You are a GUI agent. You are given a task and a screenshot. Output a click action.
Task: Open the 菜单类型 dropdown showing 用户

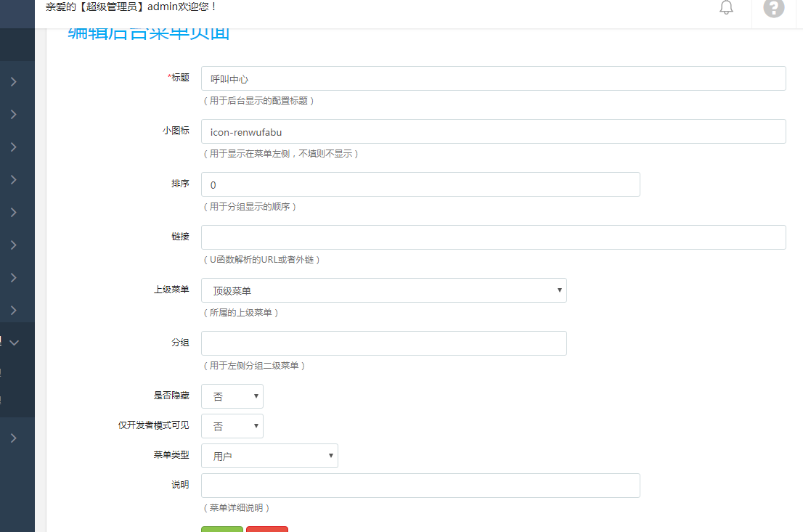click(269, 456)
